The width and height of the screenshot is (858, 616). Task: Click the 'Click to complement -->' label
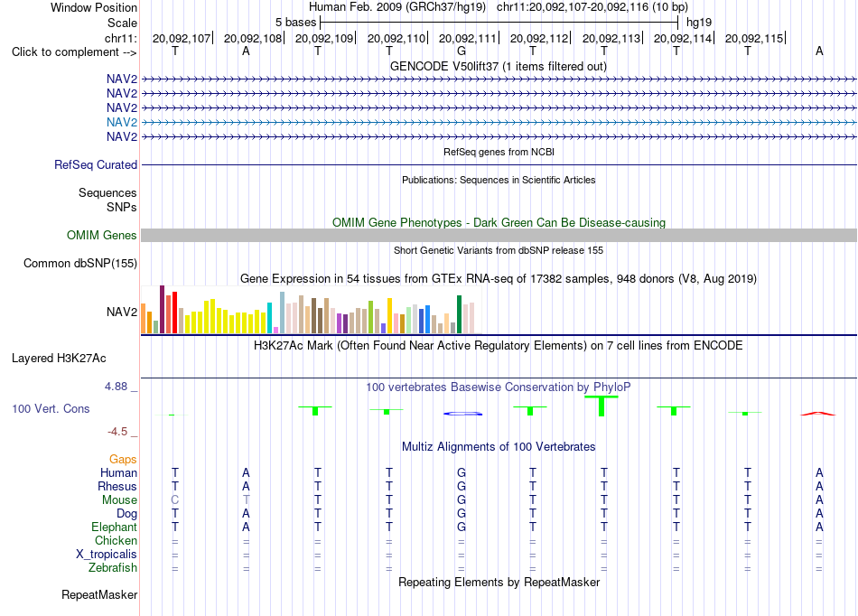coord(74,52)
